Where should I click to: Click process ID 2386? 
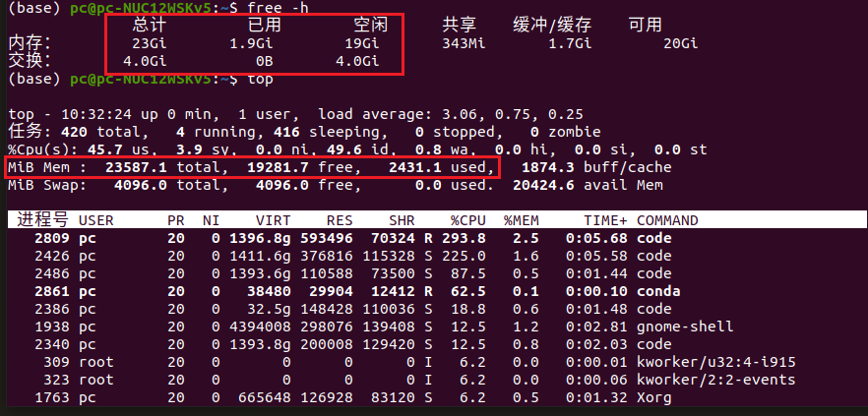[52, 309]
